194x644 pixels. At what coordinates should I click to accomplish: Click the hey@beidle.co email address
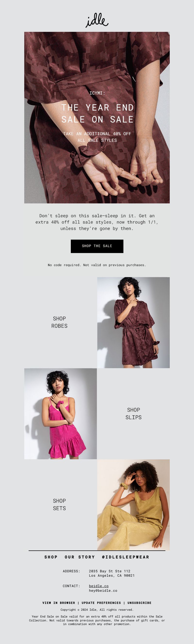103,591
